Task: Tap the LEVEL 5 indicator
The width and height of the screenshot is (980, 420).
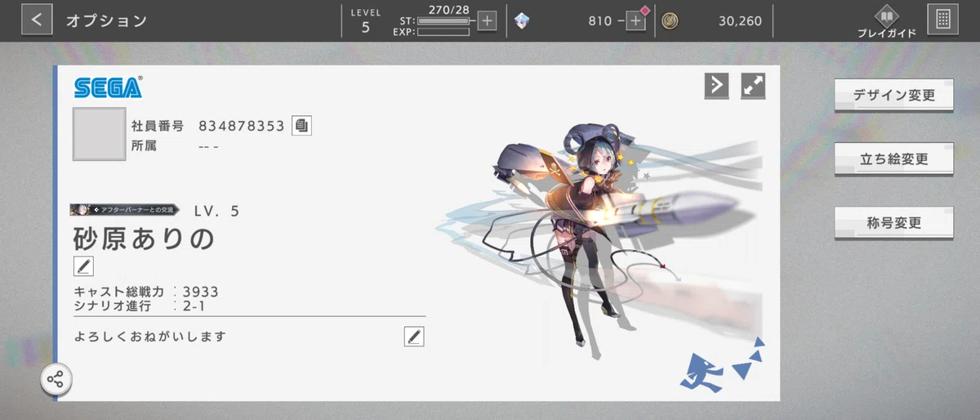Action: (365, 21)
